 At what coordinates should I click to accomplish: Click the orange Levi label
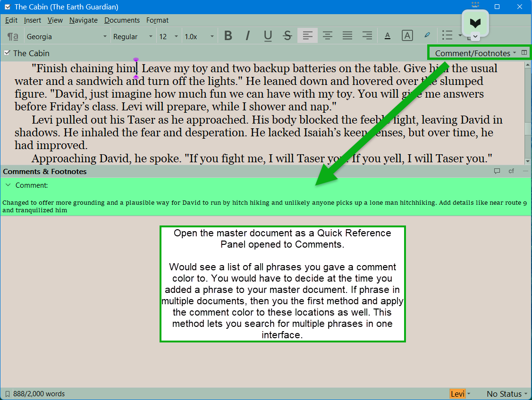[x=457, y=394]
